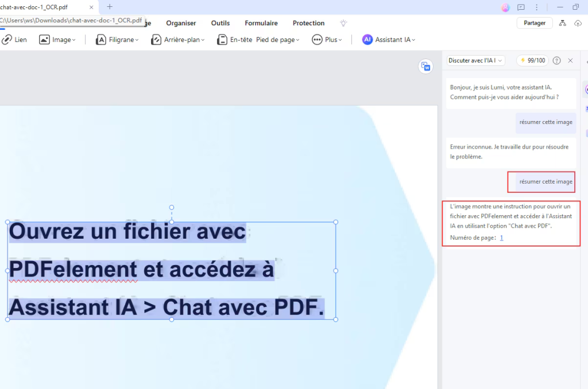Click the Bonjour, je suis Lumi greeting

(x=510, y=92)
